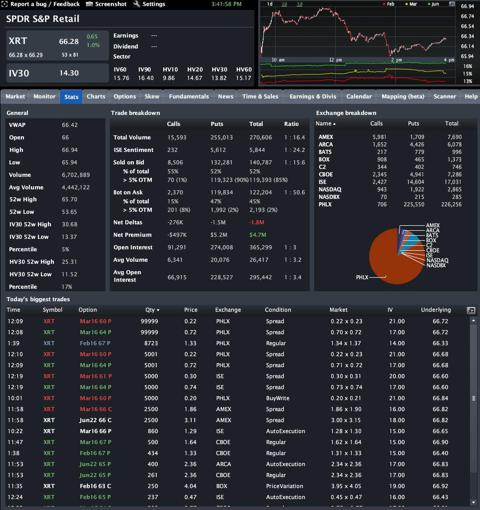Select the Feb16 63 C PriceVariation trade
This screenshot has height=510, width=480.
tap(237, 486)
